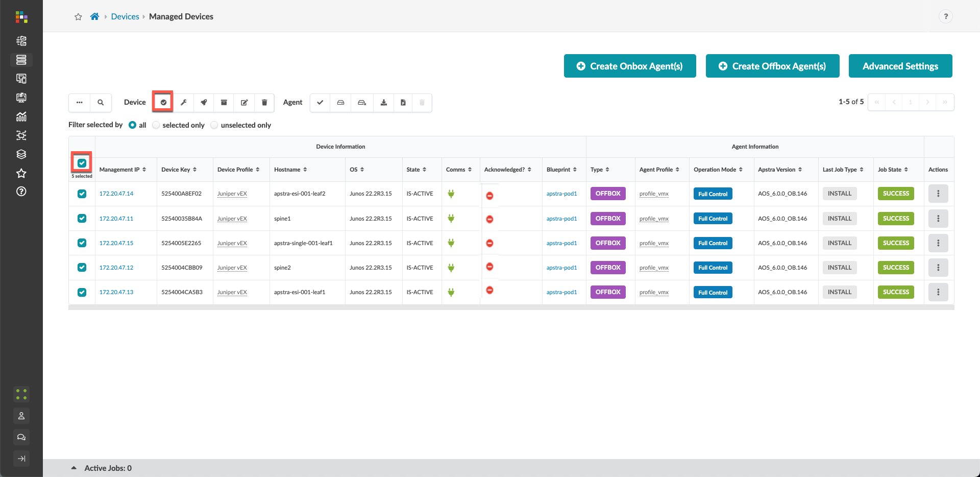Sort table by Acknowledged? column
The width and height of the screenshot is (980, 477).
point(508,170)
